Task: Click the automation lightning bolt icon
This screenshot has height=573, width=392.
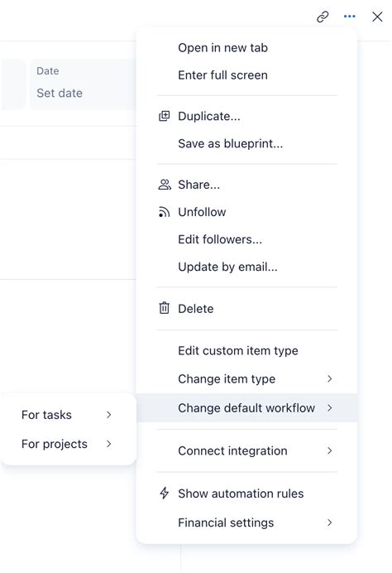Action: 165,493
